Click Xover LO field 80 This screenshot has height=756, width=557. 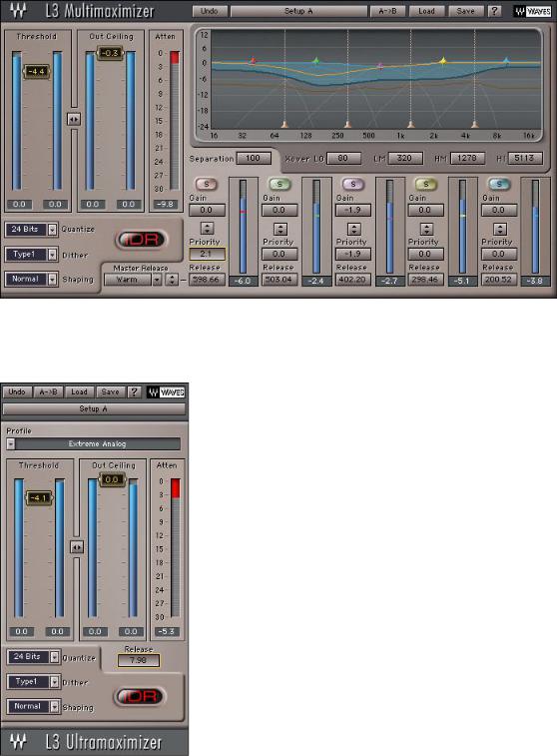click(x=343, y=158)
